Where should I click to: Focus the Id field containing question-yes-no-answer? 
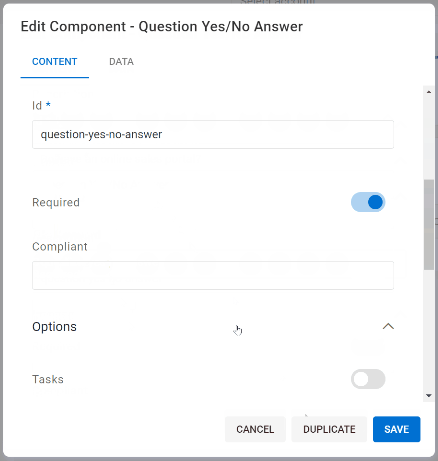(x=213, y=134)
